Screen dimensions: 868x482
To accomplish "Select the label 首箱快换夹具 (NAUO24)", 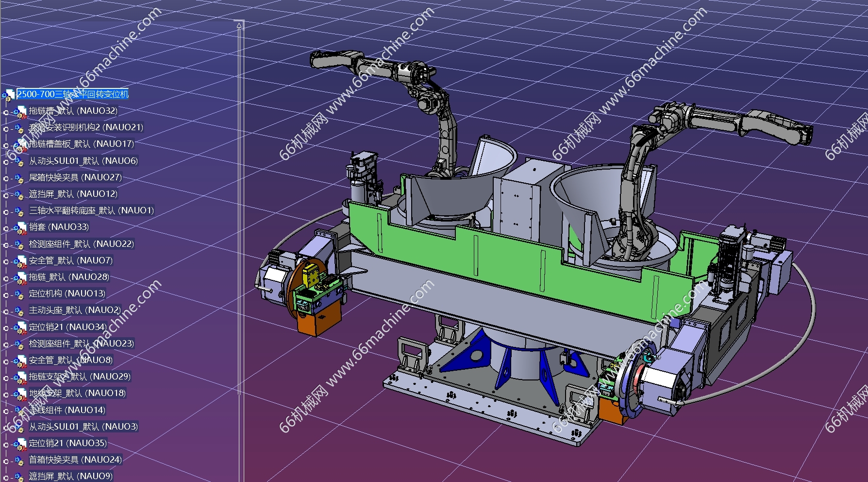I will (x=75, y=460).
